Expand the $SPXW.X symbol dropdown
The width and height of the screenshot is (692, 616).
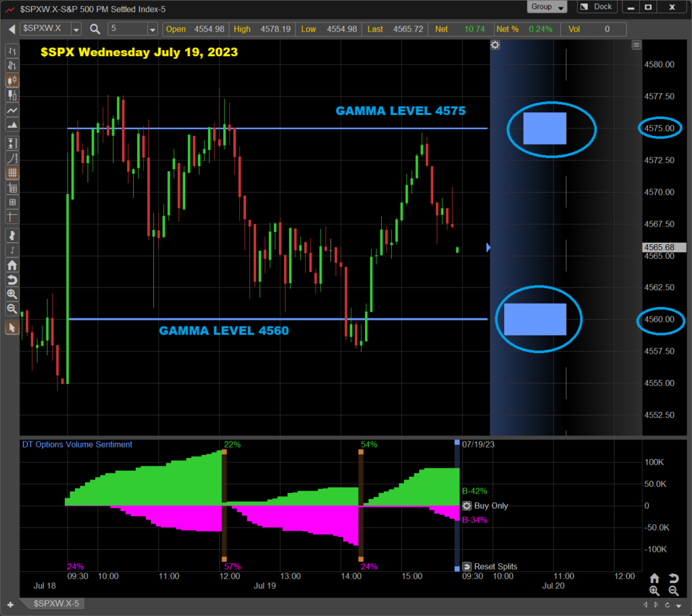point(75,30)
